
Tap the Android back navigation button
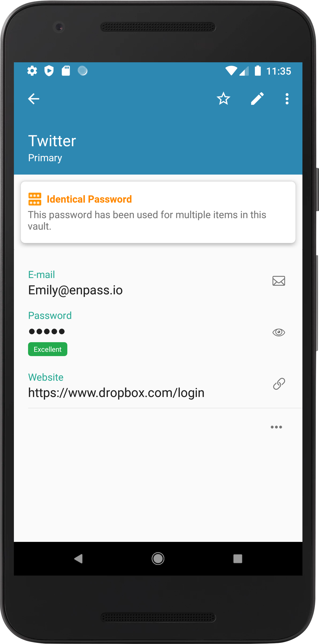[x=78, y=558]
